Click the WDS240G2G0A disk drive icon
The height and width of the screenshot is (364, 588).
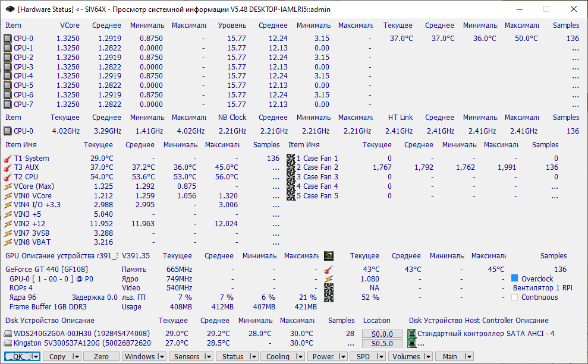click(x=8, y=334)
